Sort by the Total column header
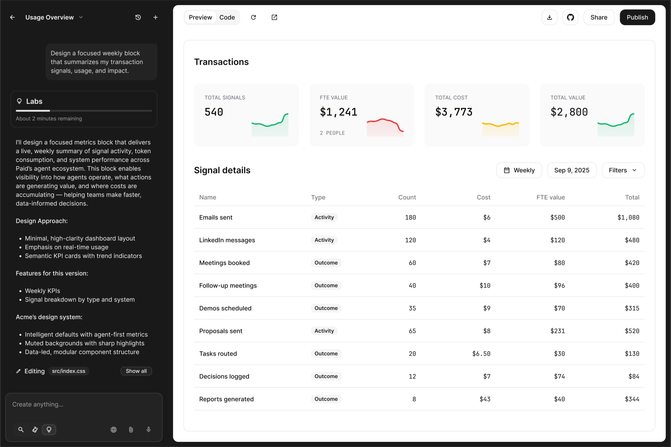The height and width of the screenshot is (447, 672). [632, 198]
